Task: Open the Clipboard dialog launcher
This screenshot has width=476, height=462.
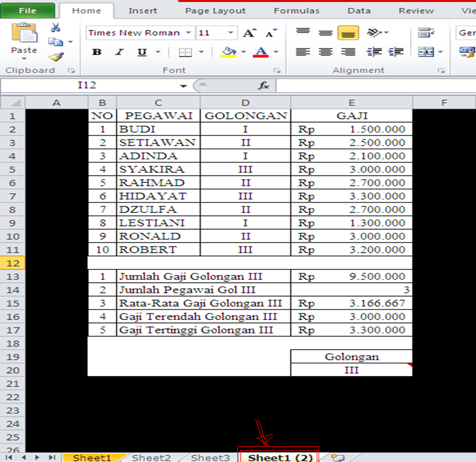Action: (x=72, y=70)
